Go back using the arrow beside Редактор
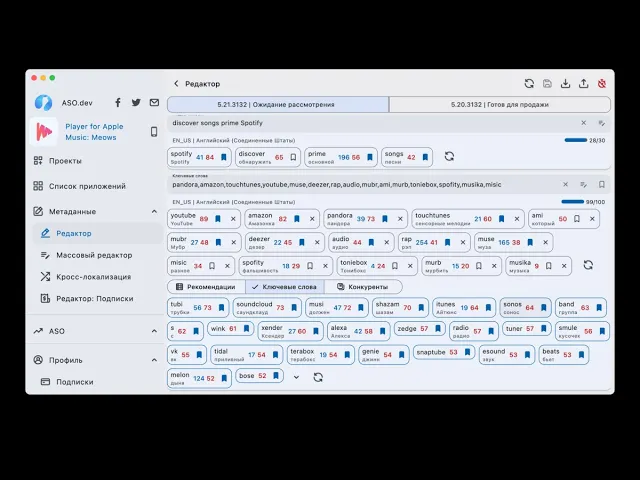Viewport: 640px width, 480px height. click(176, 84)
